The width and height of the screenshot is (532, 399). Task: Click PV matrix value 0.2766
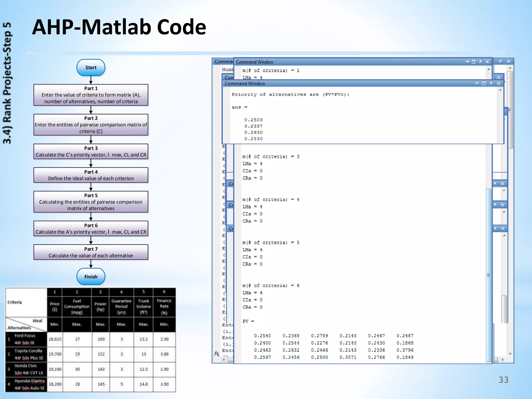(376, 357)
